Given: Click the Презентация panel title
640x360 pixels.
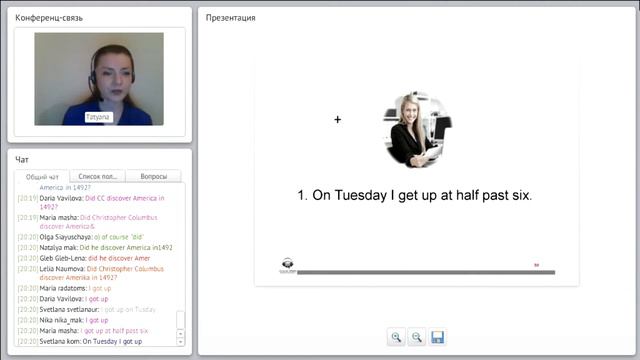Looking at the screenshot, I should (x=231, y=18).
